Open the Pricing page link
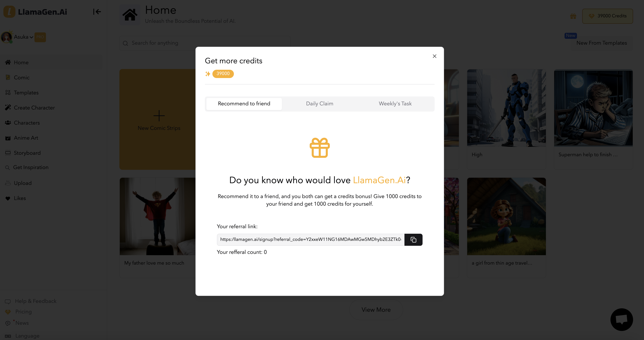 click(24, 312)
